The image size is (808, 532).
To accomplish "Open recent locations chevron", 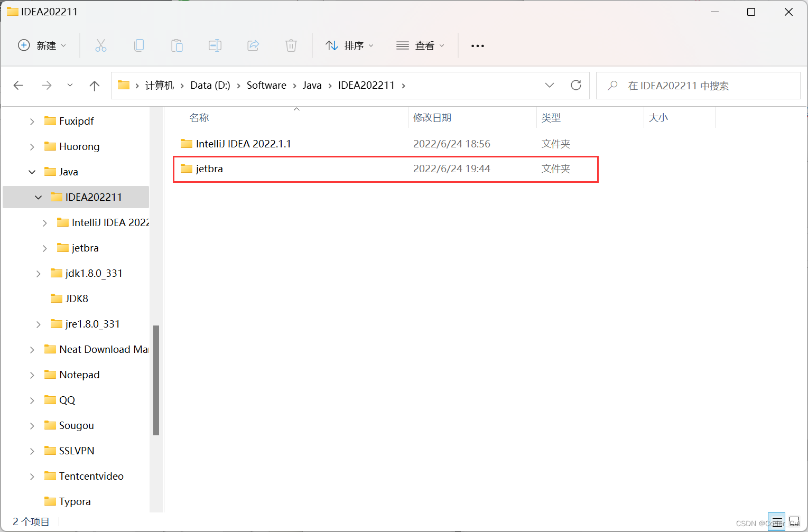I will 70,85.
